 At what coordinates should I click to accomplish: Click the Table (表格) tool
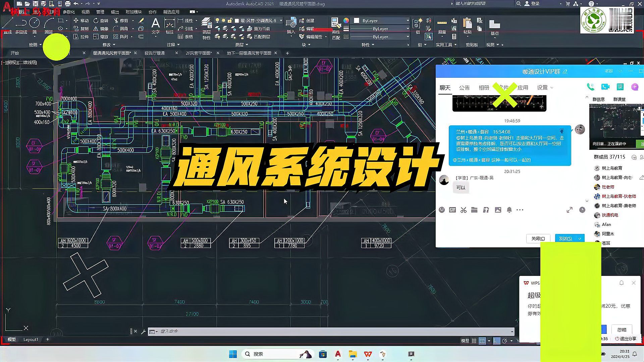click(185, 37)
